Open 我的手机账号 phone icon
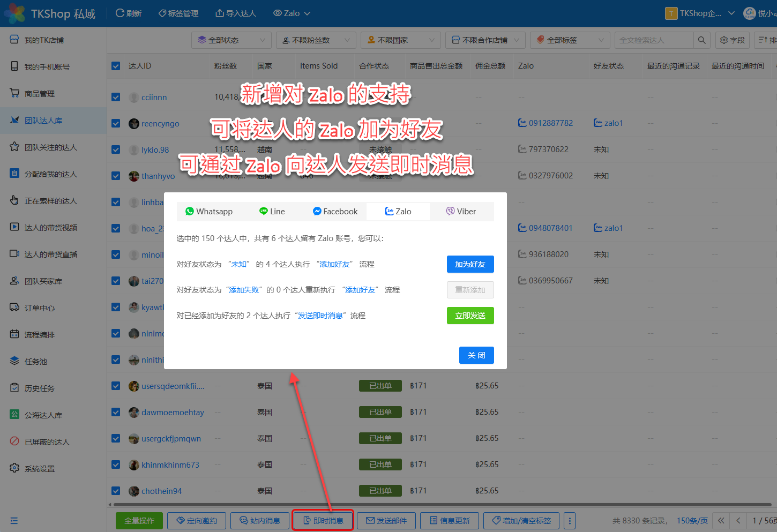Screen dimensions: 777x532 [14, 66]
